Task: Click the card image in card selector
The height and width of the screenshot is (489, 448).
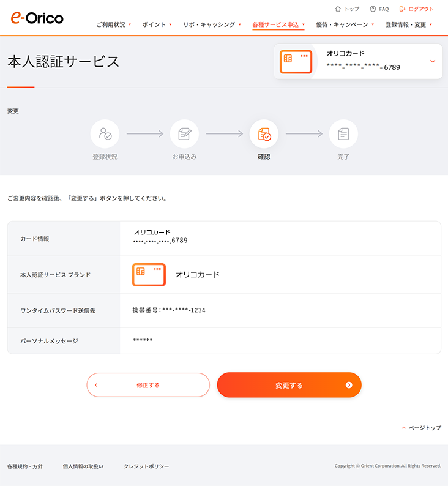Action: [x=296, y=61]
